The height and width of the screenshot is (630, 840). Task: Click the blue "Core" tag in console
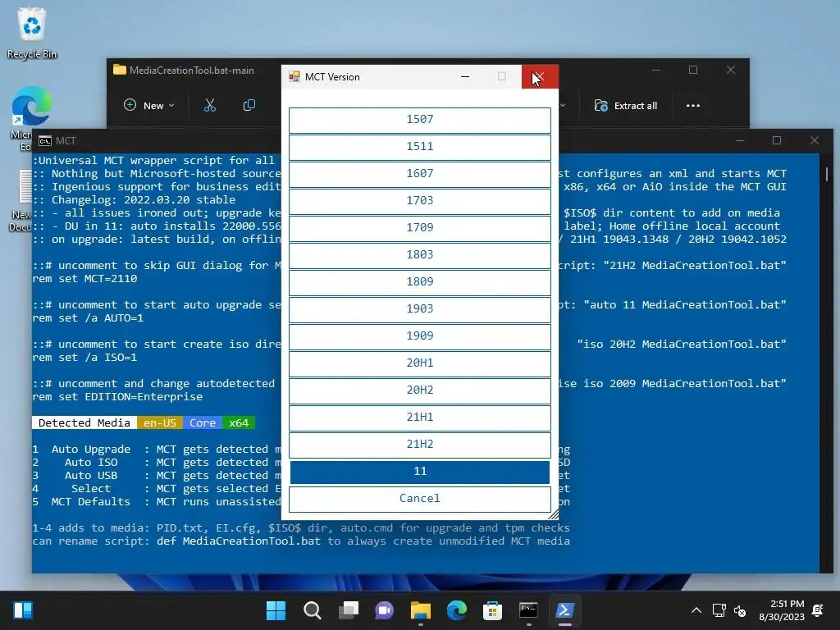click(203, 422)
